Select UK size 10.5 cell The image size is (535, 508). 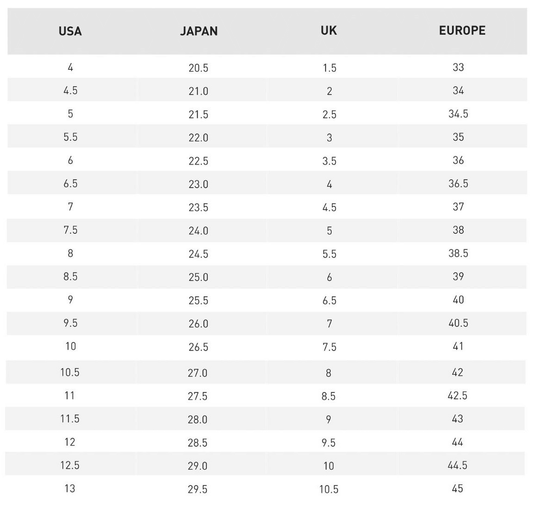329,489
